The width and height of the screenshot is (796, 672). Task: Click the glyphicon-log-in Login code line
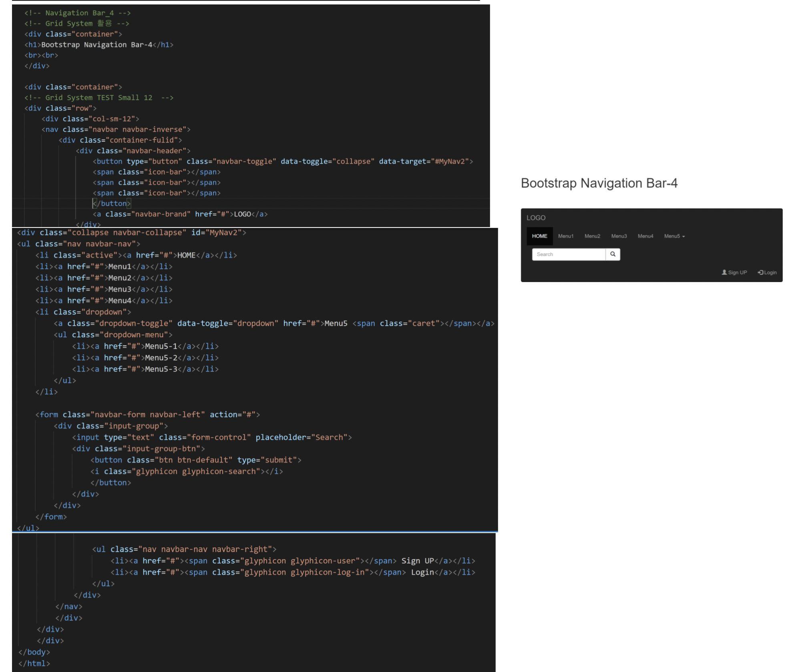(293, 572)
